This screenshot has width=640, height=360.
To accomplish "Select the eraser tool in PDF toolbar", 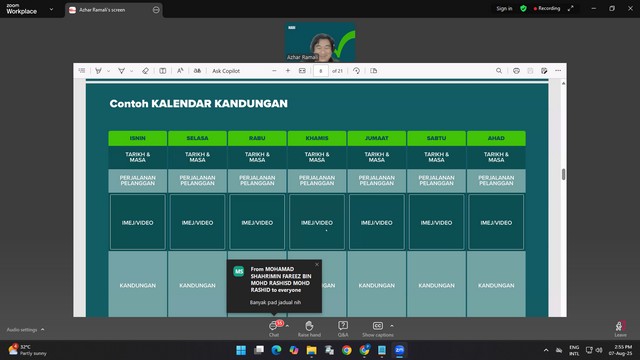I will (x=145, y=71).
